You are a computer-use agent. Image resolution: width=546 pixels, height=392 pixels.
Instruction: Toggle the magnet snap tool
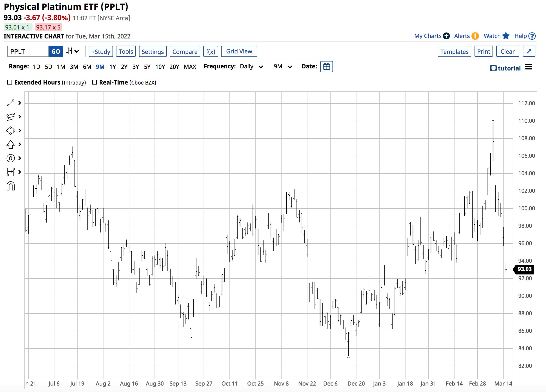pos(11,186)
